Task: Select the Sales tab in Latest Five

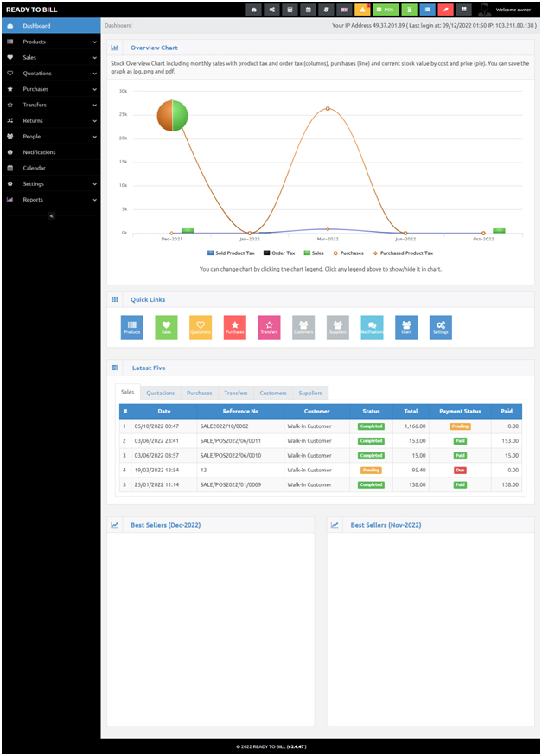Action: click(128, 392)
